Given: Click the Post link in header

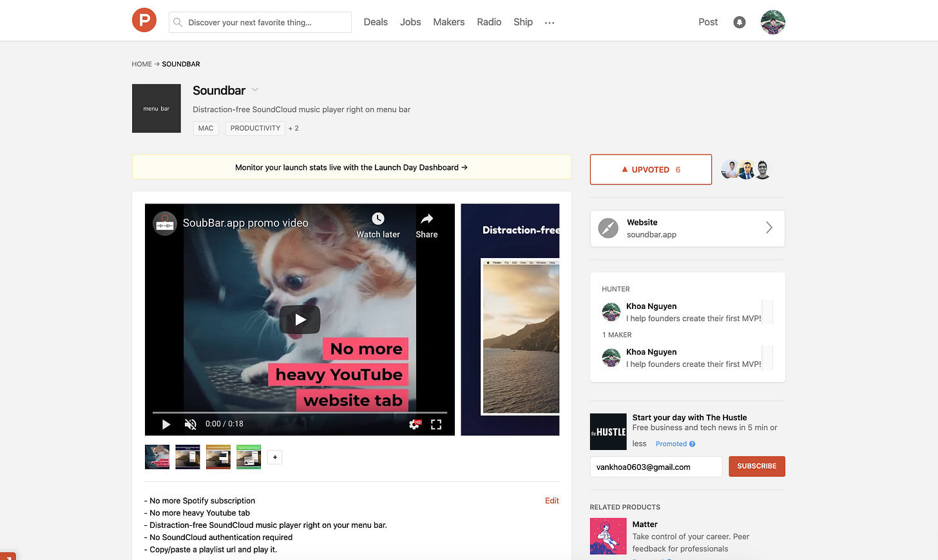Looking at the screenshot, I should click(708, 22).
